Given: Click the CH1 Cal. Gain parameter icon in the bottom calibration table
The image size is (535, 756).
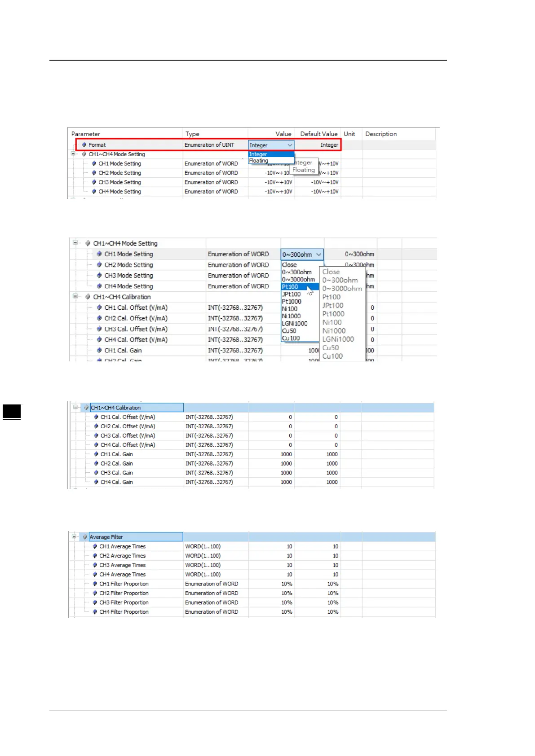Looking at the screenshot, I should [x=96, y=454].
